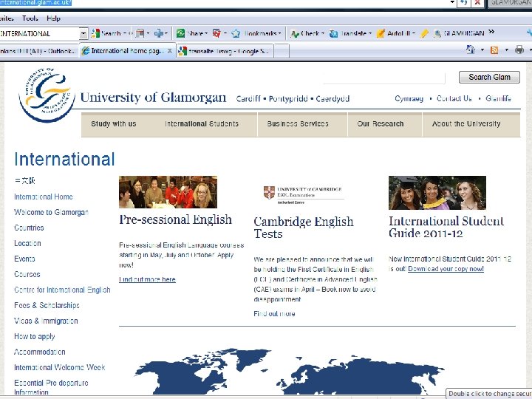The image size is (532, 399).
Task: Click the Bookmarks star icon
Action: pyautogui.click(x=236, y=33)
